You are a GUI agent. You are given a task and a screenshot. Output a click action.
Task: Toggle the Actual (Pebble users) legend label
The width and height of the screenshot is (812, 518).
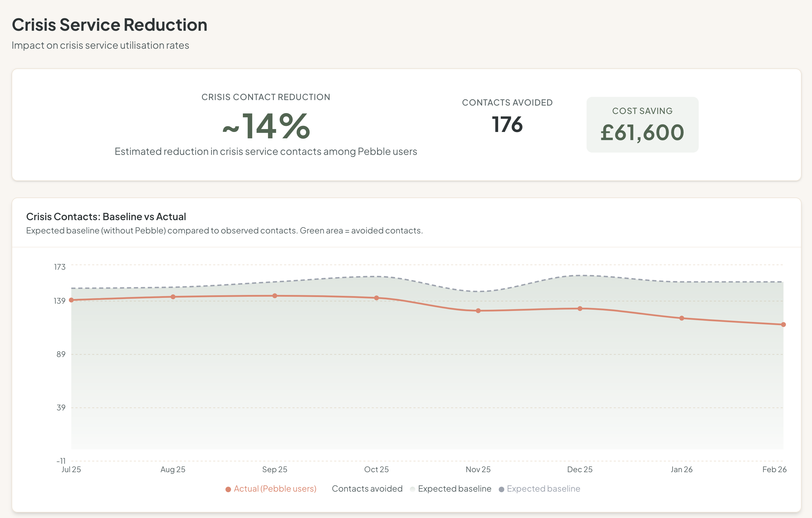pyautogui.click(x=275, y=489)
